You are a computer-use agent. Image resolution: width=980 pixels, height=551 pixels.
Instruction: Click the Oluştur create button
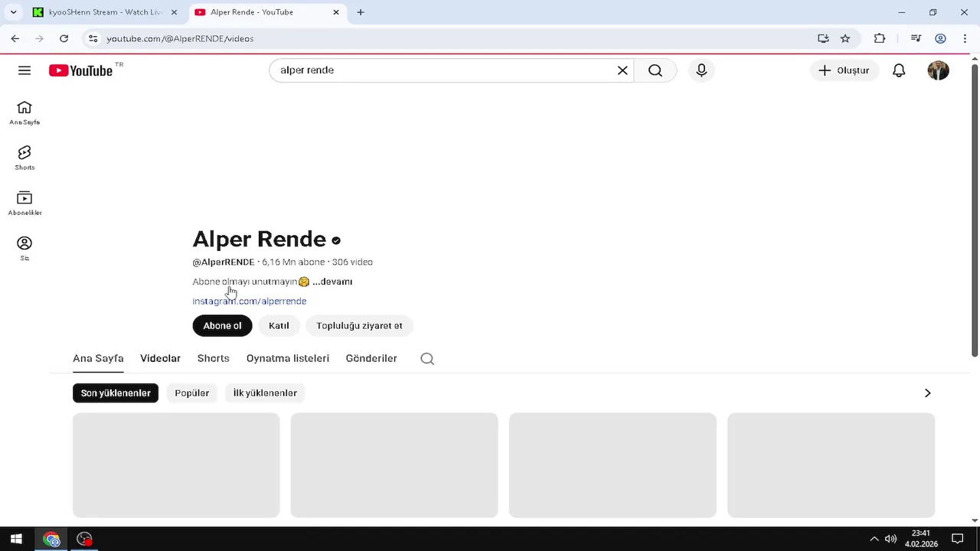pos(844,70)
